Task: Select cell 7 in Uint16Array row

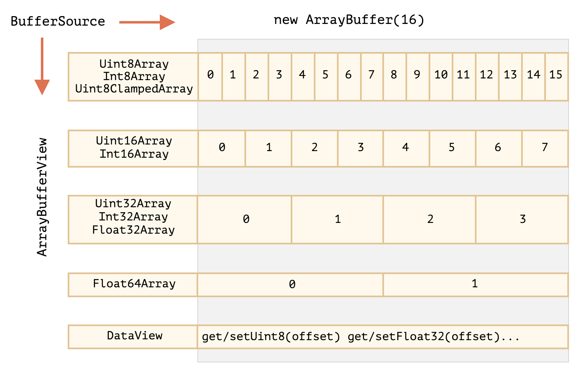Action: [x=545, y=149]
